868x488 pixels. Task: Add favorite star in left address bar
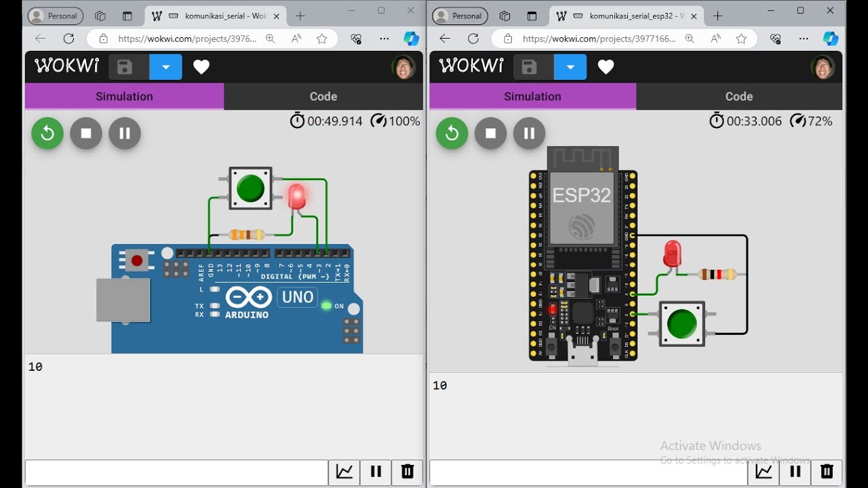pyautogui.click(x=322, y=39)
